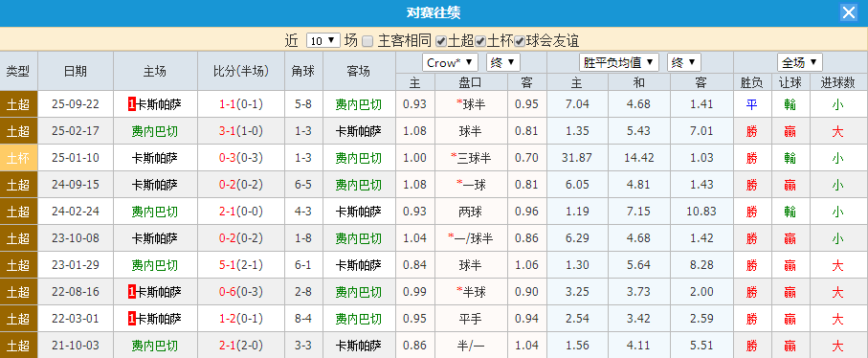Click corner count 6-5 in 24-09-15 row

303,185
